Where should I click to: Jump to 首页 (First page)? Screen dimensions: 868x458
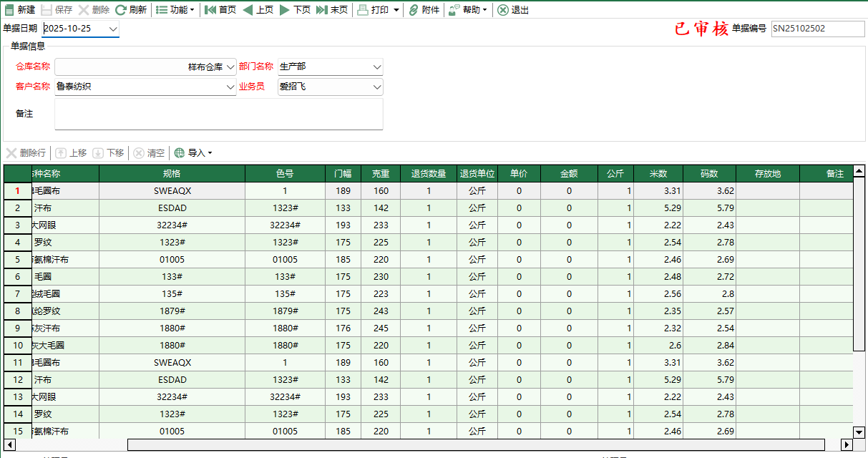coord(220,10)
